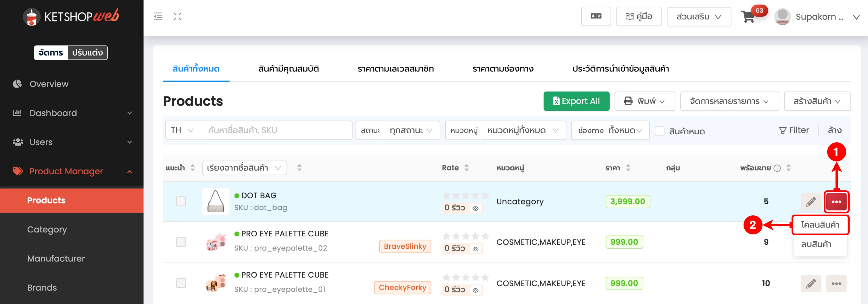Open Products in the sidebar
The width and height of the screenshot is (868, 304).
pos(72,200)
